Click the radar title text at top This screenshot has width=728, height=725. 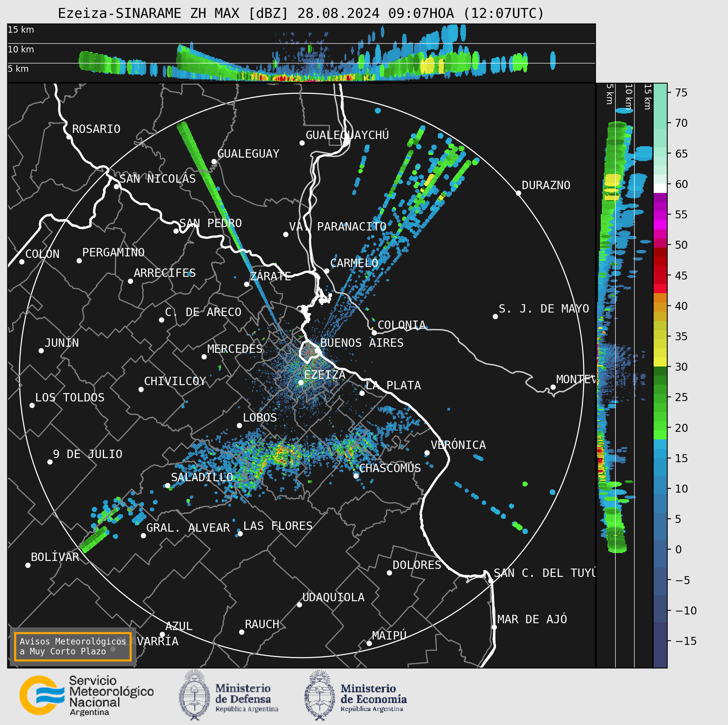[x=301, y=13]
